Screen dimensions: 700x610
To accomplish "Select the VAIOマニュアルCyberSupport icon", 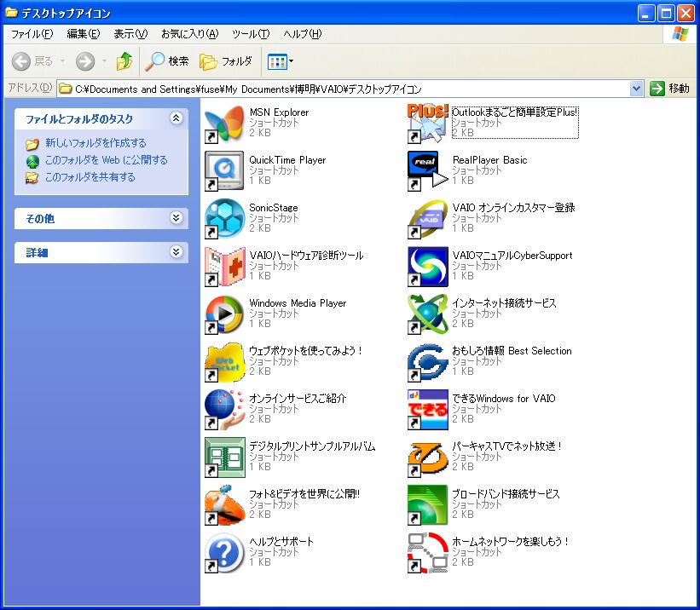I will point(427,267).
